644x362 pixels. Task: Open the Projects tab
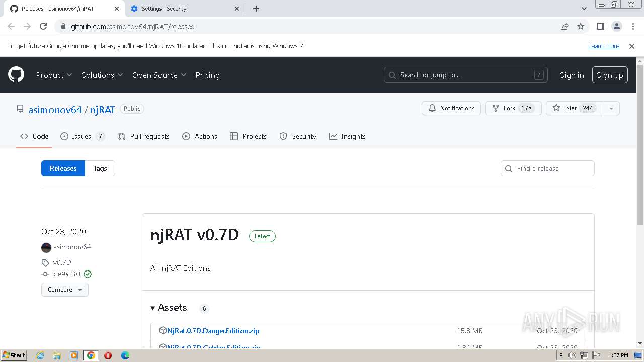(248, 136)
